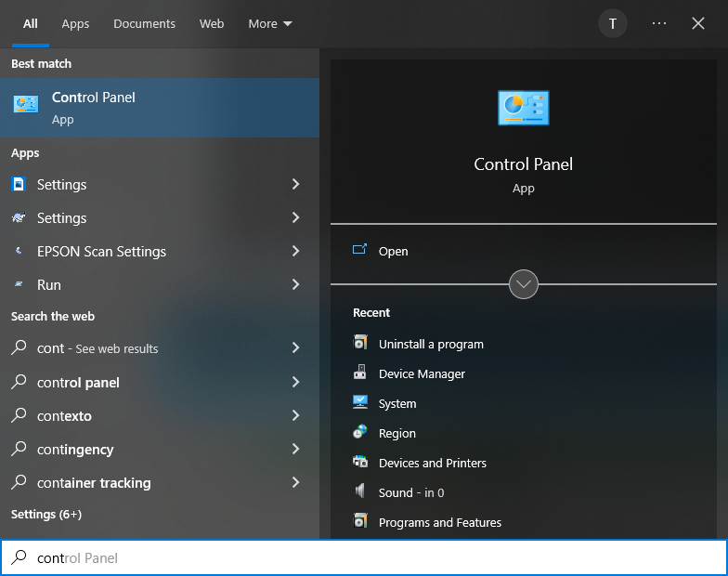Switch to the All tab

30,24
